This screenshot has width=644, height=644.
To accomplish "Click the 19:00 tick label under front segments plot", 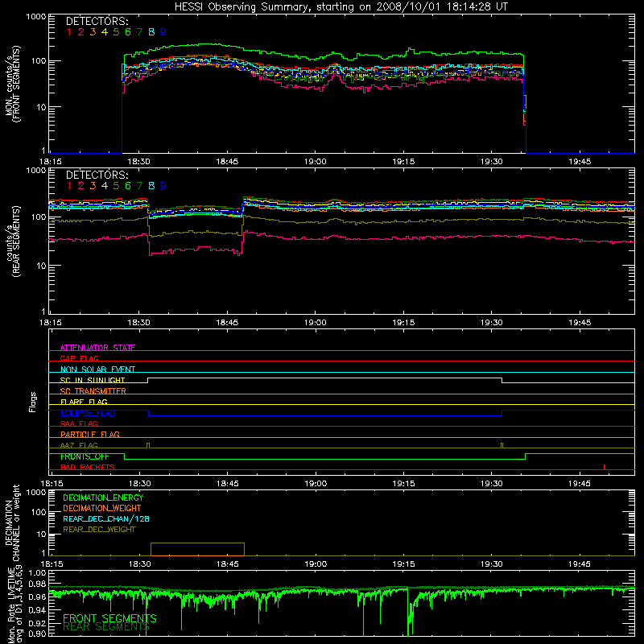I will tap(315, 162).
